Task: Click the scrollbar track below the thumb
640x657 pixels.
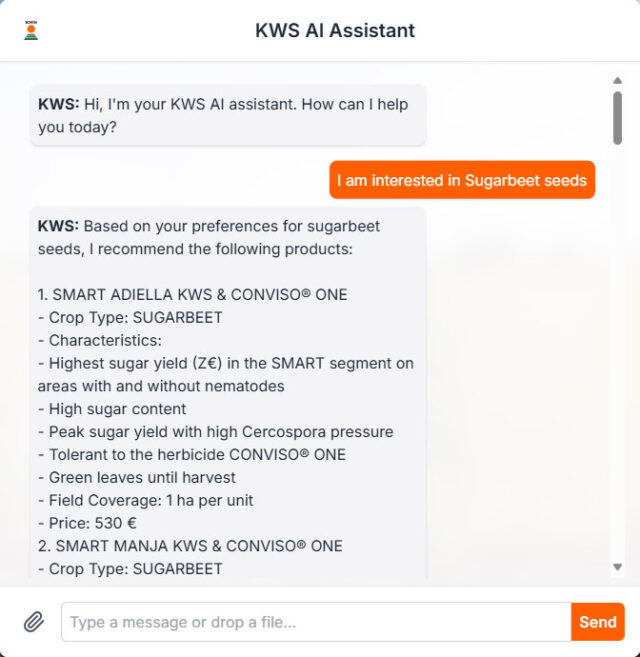Action: click(617, 352)
